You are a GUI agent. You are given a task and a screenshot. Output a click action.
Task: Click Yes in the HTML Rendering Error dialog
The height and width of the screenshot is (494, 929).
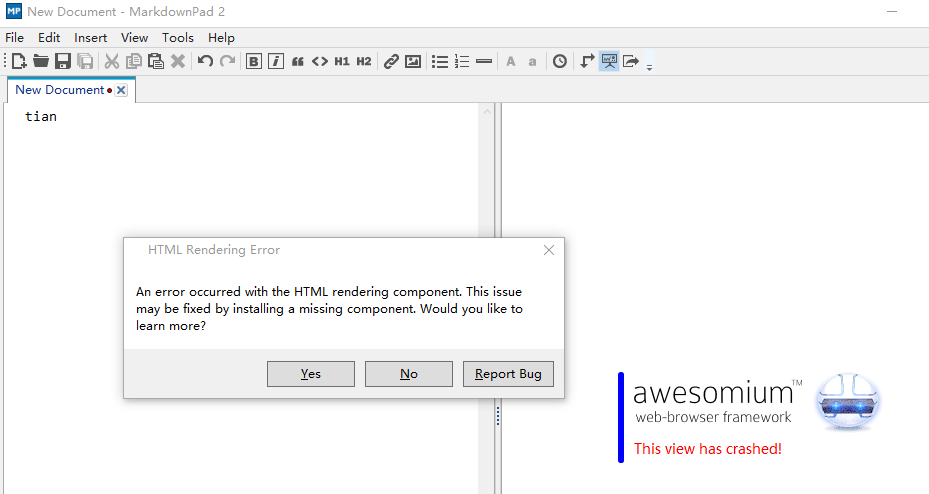311,374
